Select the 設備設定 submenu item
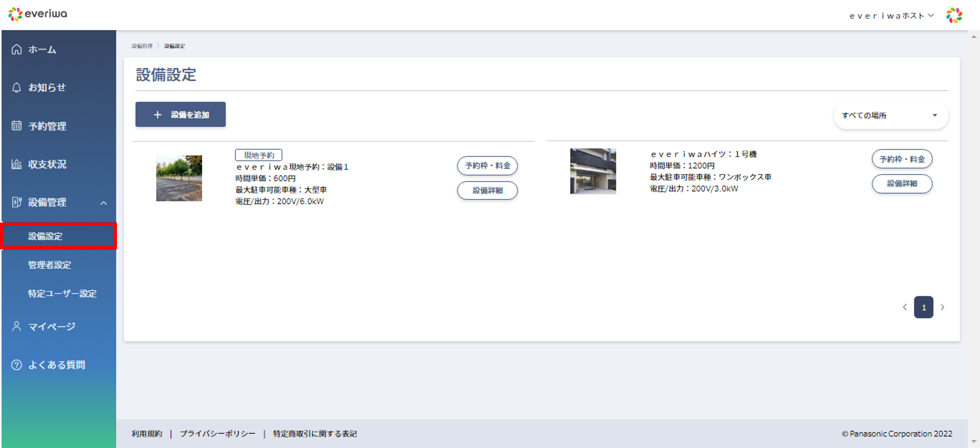 [58, 236]
